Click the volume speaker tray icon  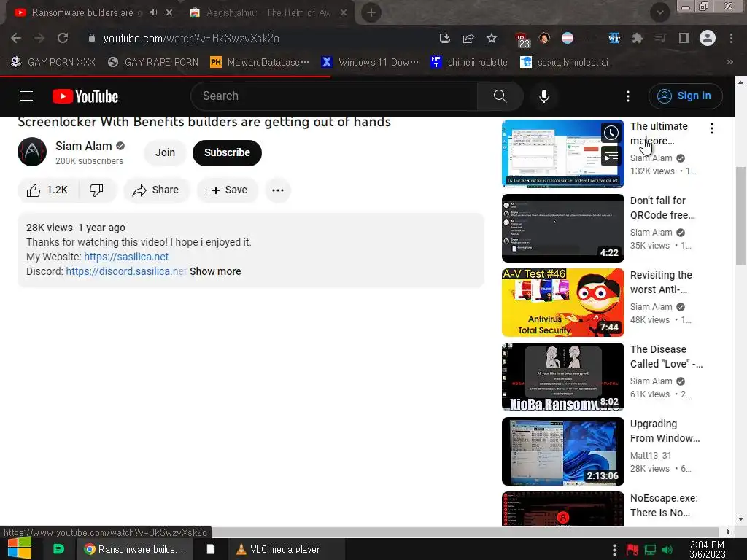point(667,551)
